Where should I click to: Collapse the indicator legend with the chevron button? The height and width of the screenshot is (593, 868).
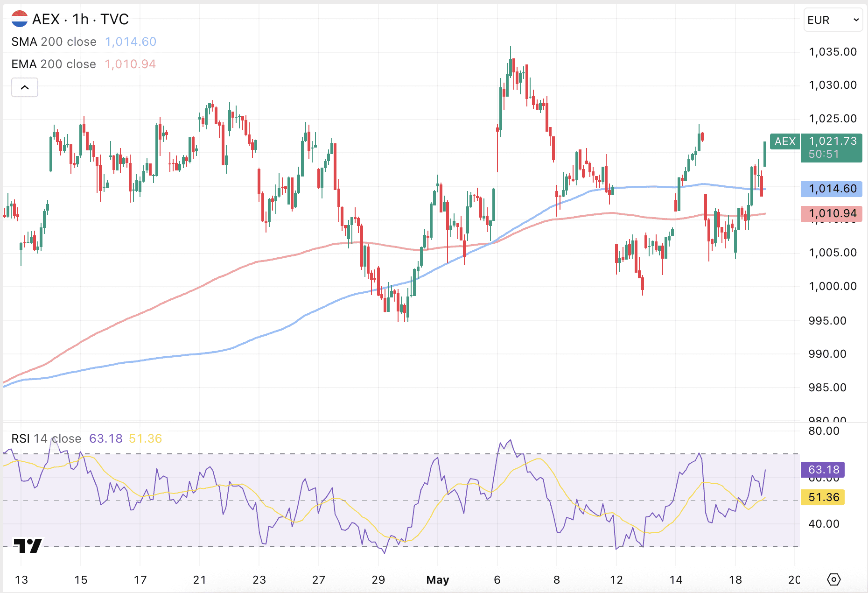coord(25,87)
